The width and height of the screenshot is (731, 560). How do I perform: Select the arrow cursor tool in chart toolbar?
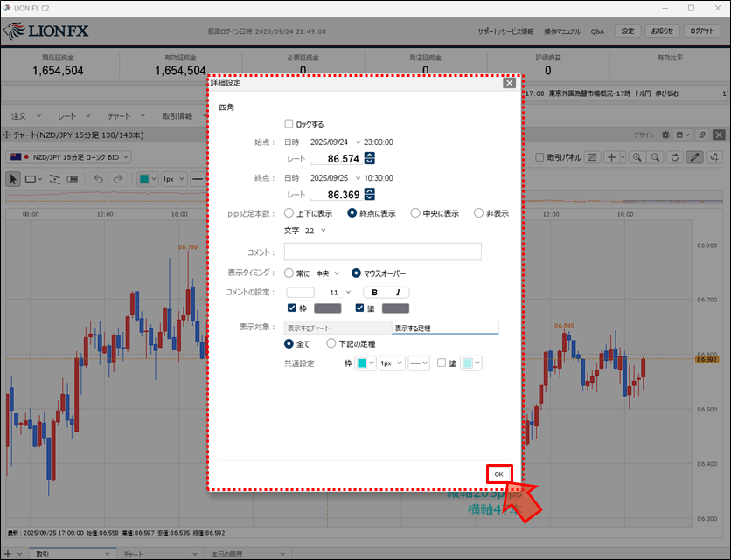coord(14,179)
